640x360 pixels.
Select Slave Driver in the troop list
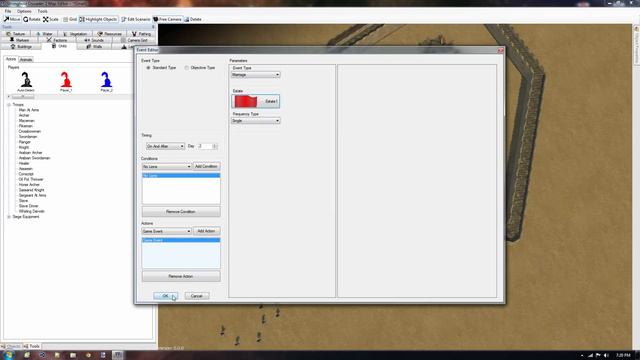click(x=29, y=206)
